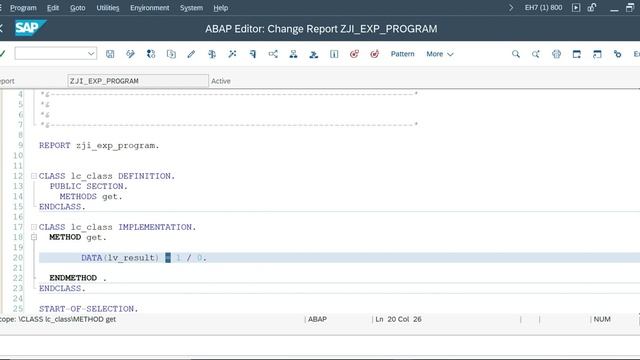
Task: Click 'PUBLIC SECTION.' code line
Action: coord(89,186)
